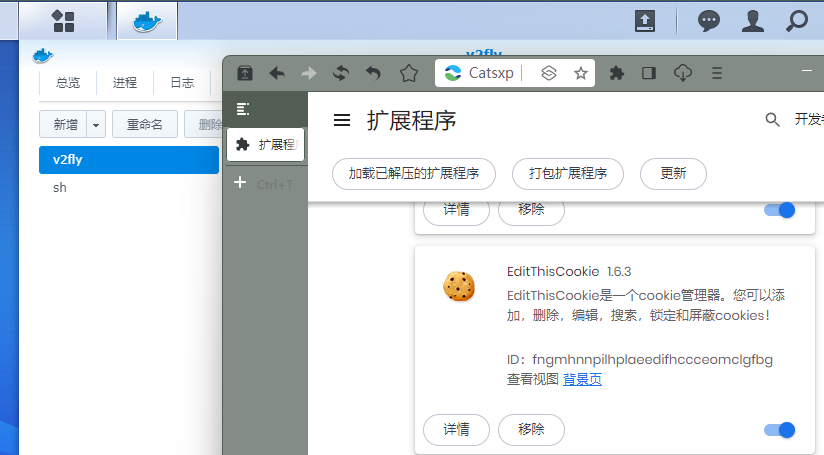Select the Docker whale taskbar tab
The image size is (824, 455).
pyautogui.click(x=147, y=21)
